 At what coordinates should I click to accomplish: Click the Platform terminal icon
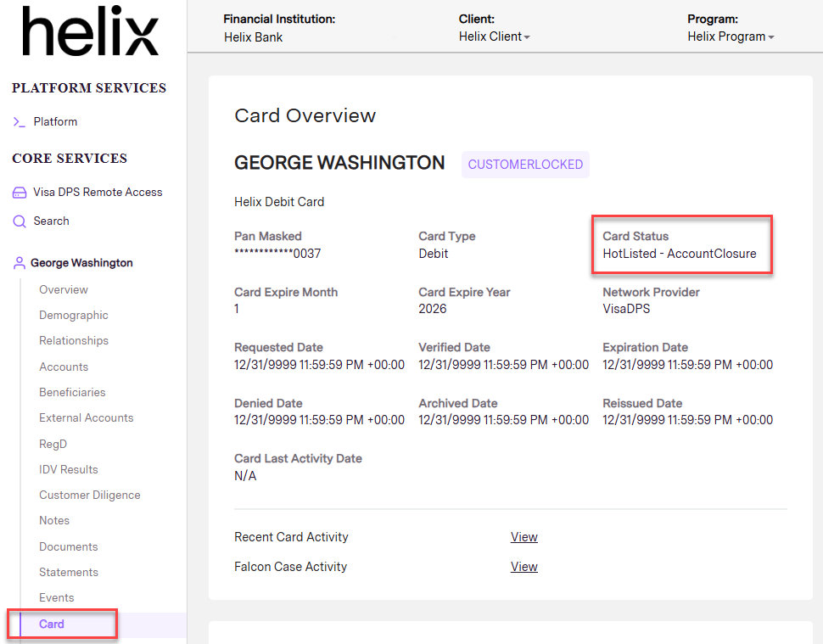point(19,122)
